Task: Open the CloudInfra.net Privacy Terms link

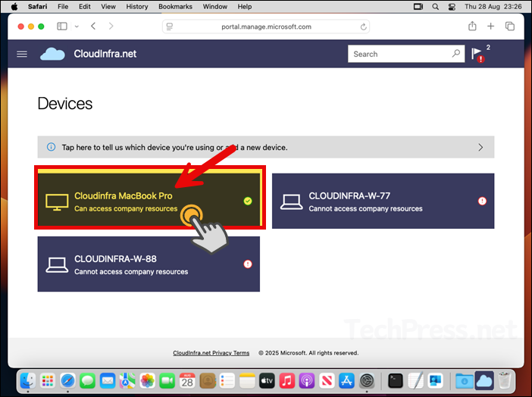Action: click(211, 353)
